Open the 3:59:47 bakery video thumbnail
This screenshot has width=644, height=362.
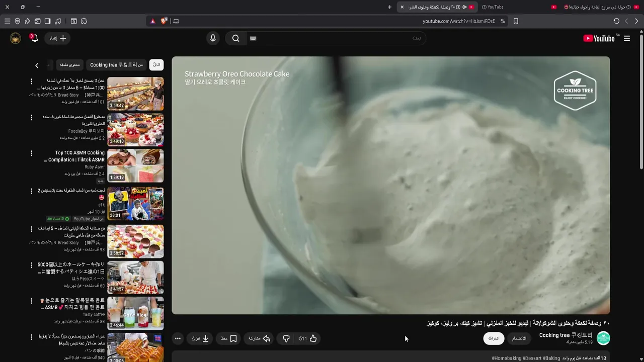(135, 94)
